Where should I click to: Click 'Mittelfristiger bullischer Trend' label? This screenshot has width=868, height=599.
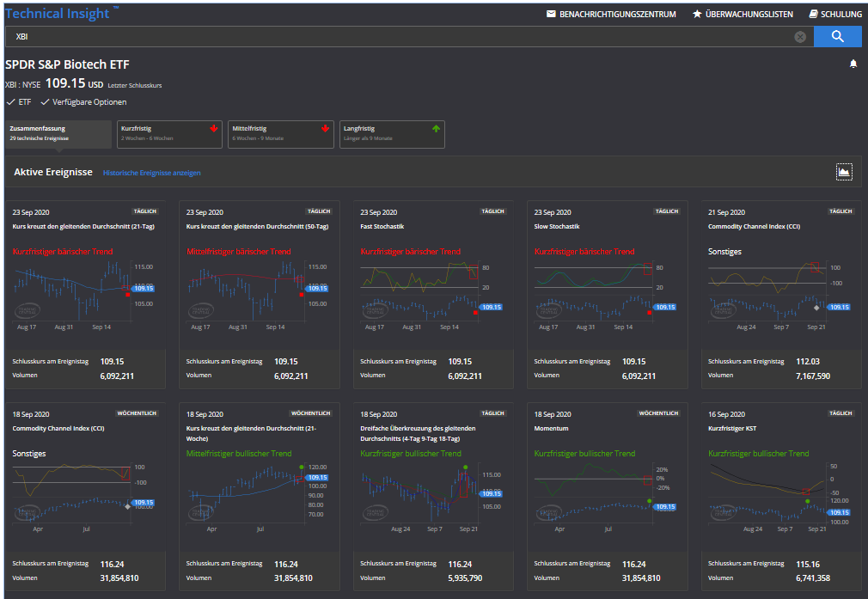[x=239, y=454]
